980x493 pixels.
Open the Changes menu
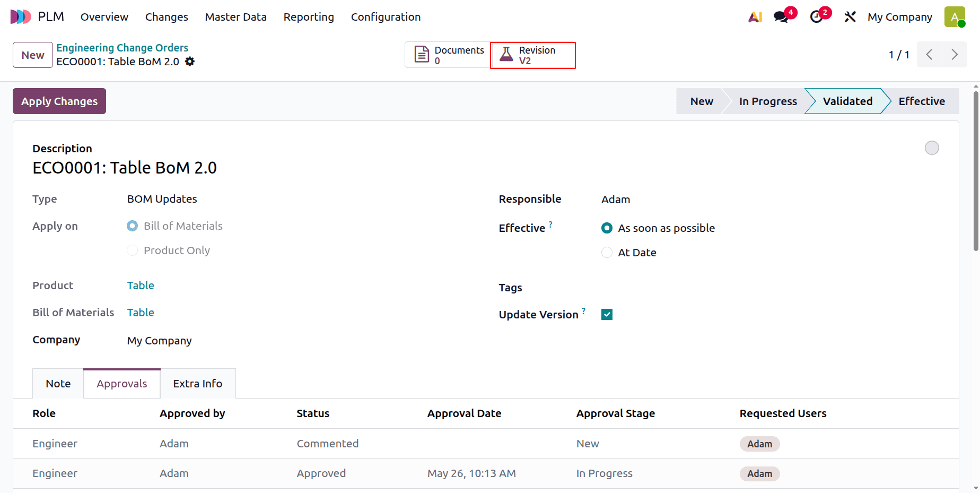(167, 17)
